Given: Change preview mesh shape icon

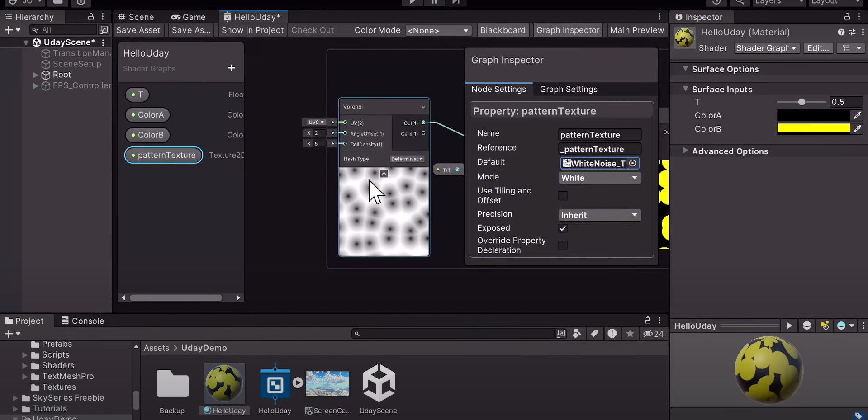Looking at the screenshot, I should tap(806, 326).
